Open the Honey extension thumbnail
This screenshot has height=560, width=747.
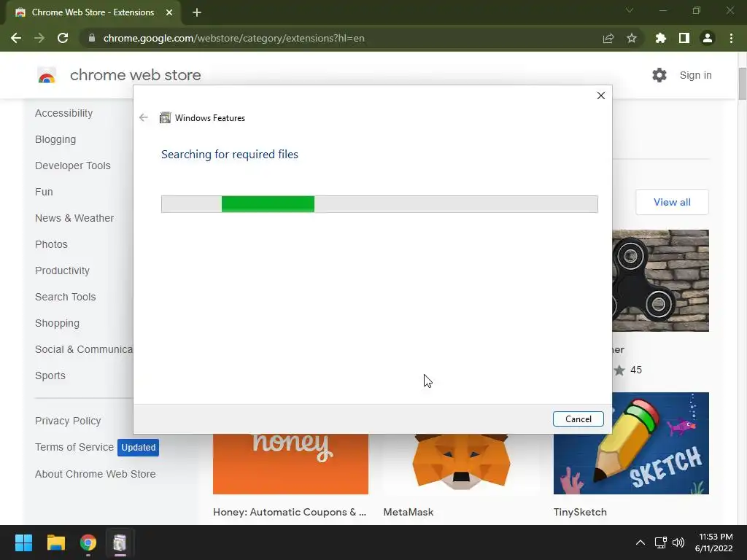290,463
